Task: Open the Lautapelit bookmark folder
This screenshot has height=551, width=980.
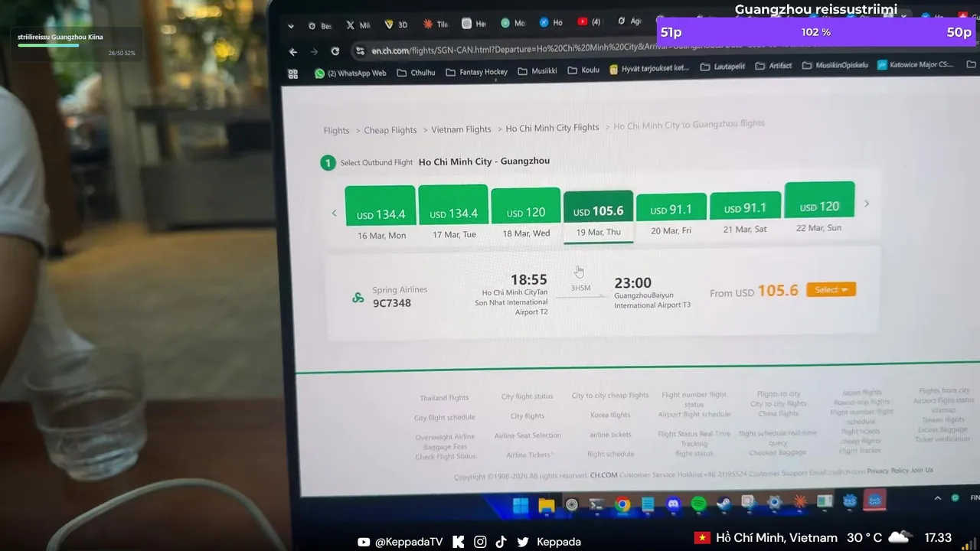Action: click(x=722, y=67)
